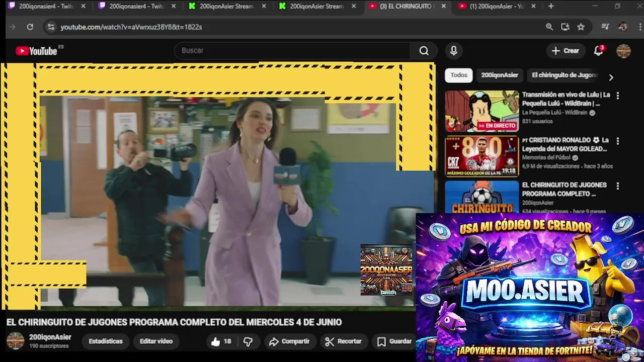The width and height of the screenshot is (644, 362).
Task: Click the YouTube home logo
Action: click(x=36, y=51)
